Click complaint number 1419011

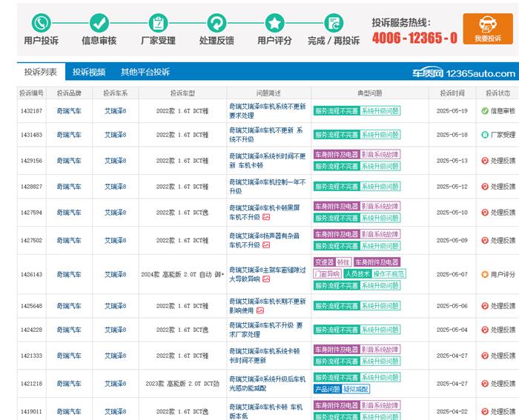[x=31, y=411]
